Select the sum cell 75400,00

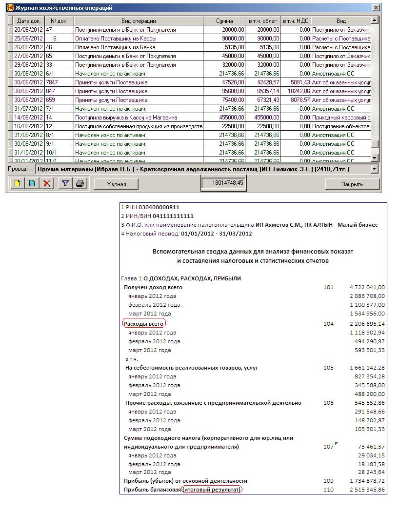[224, 100]
